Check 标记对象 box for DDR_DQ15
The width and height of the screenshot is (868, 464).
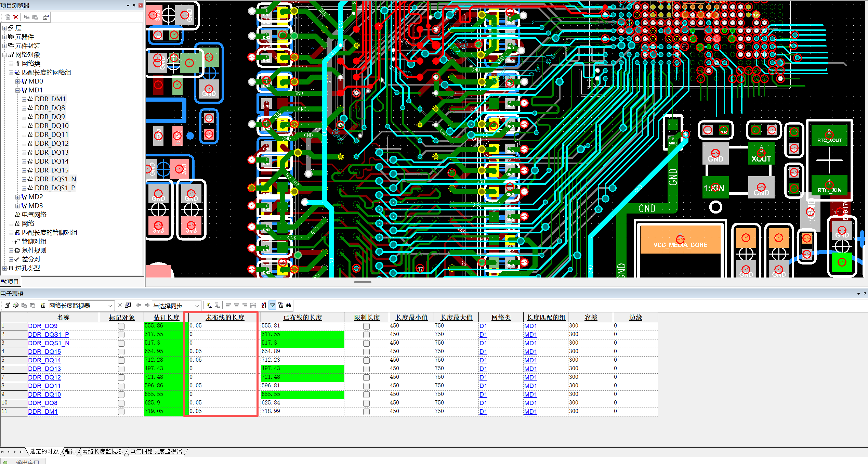121,352
